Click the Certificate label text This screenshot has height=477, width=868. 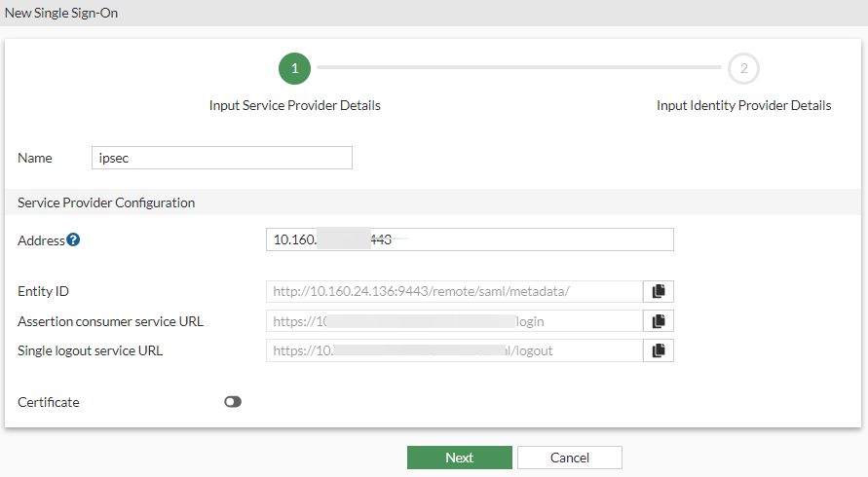pos(49,402)
